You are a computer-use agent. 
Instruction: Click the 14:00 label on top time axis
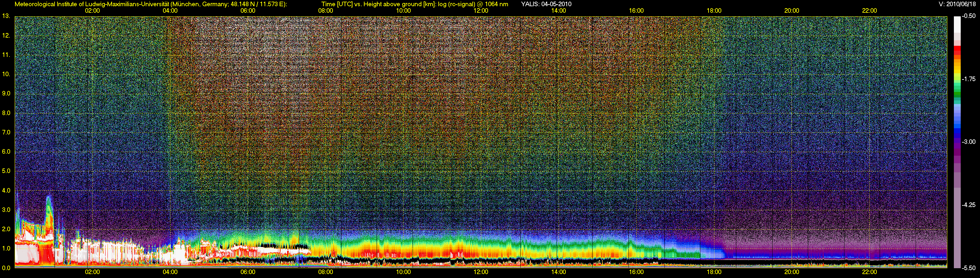click(559, 11)
